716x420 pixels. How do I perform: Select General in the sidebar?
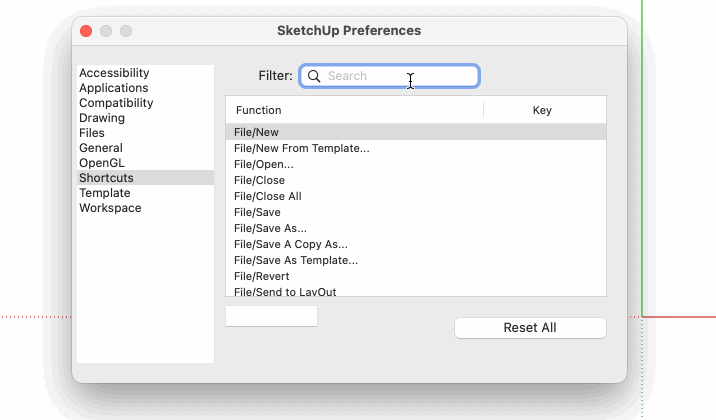pyautogui.click(x=101, y=148)
